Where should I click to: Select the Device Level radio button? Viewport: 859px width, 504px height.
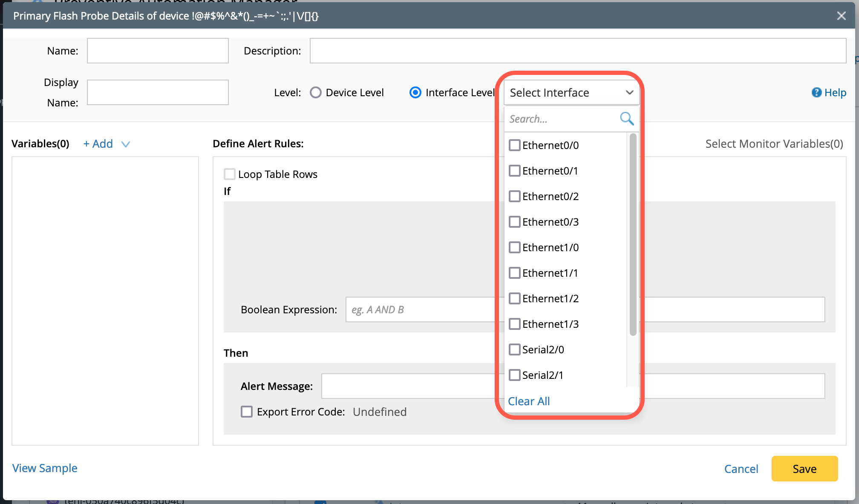click(316, 92)
